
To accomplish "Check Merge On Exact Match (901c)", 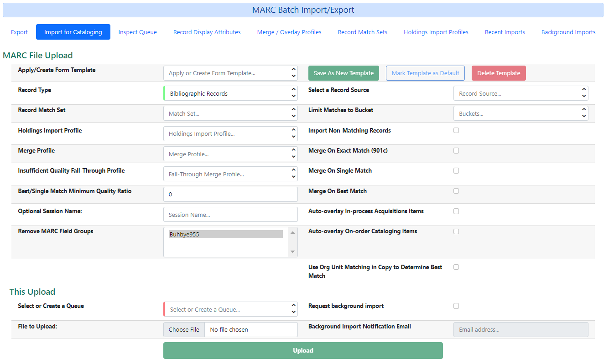I will click(x=456, y=150).
